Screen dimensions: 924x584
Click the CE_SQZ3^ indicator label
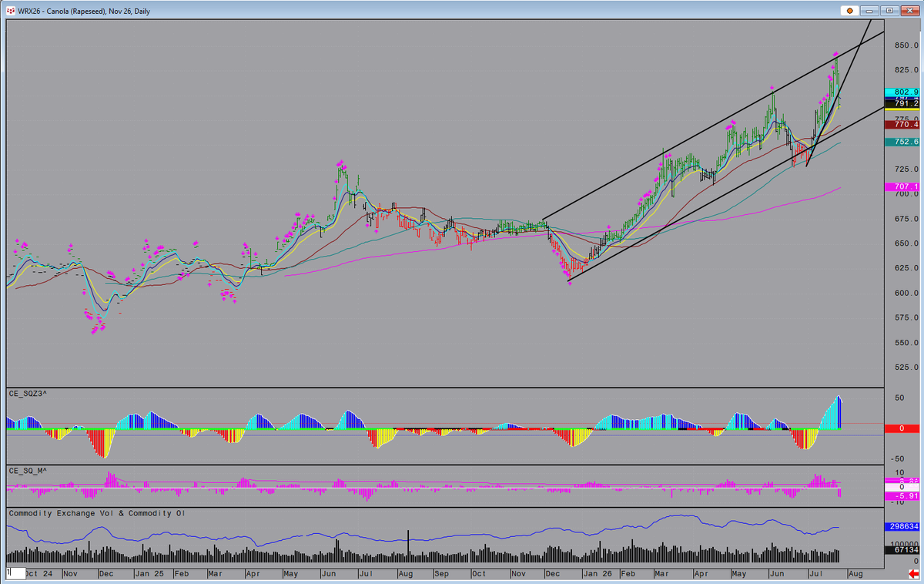click(x=28, y=394)
